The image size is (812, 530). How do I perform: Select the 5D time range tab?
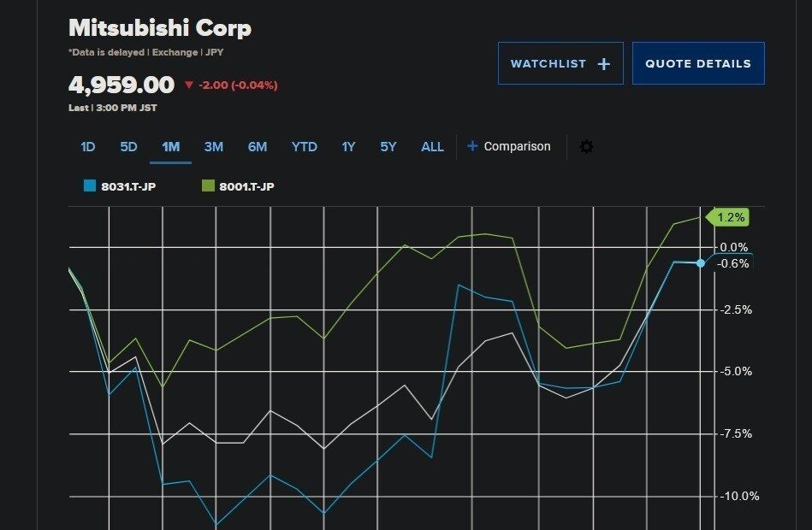pyautogui.click(x=128, y=147)
